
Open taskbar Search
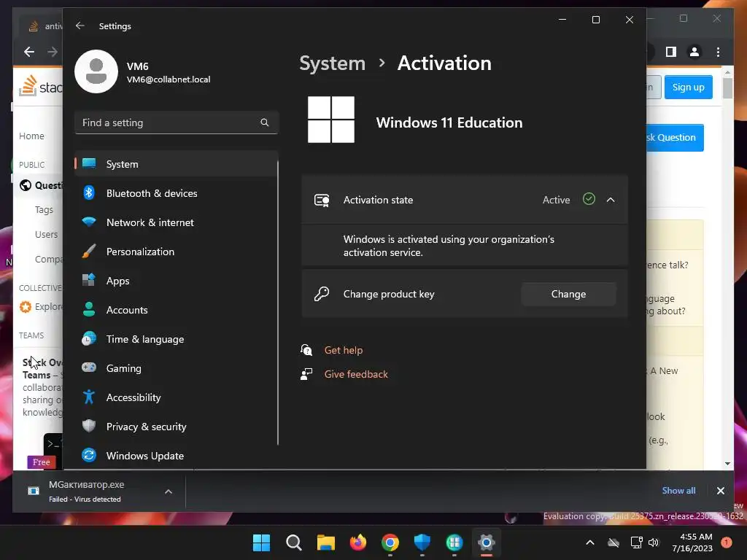point(293,542)
